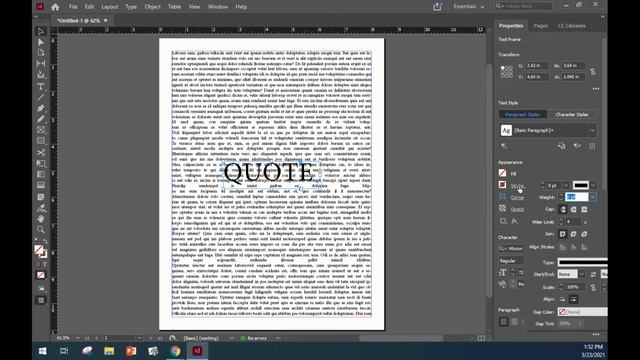
Task: Click the Stroke label link
Action: pos(517,186)
